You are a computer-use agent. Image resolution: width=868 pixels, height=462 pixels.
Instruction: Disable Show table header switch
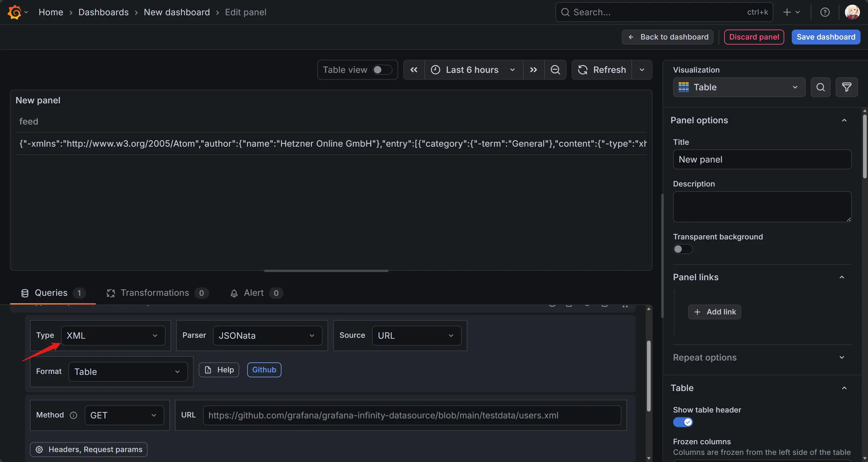click(683, 422)
